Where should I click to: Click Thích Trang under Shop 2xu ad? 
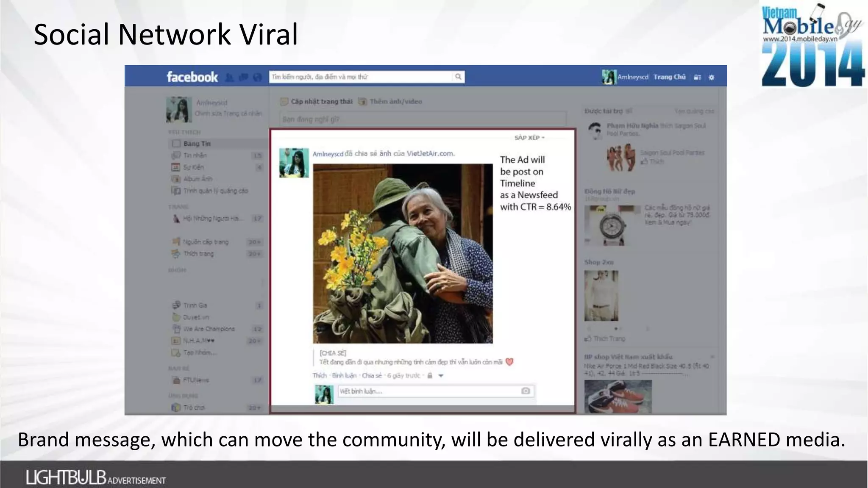click(x=605, y=338)
